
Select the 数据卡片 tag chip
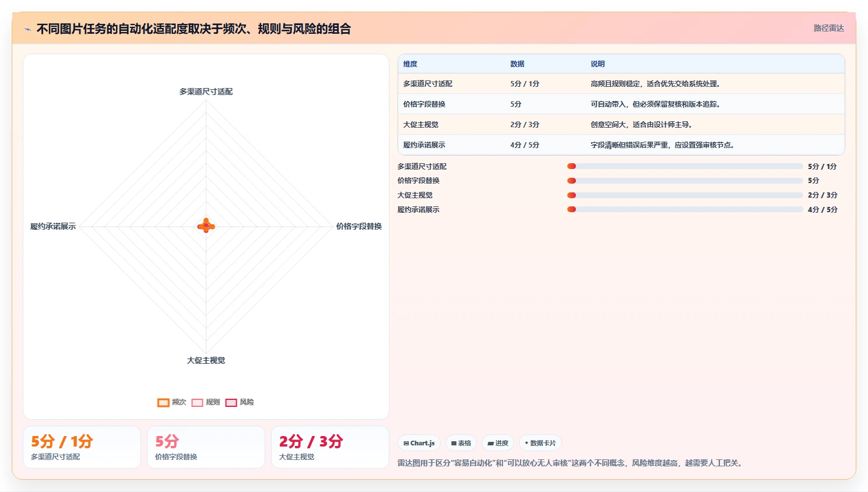(x=540, y=443)
